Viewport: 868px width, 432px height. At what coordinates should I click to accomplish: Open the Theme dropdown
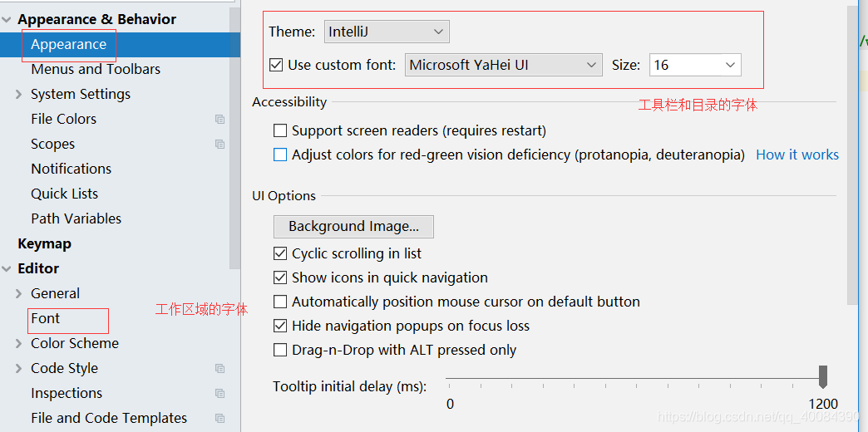[387, 32]
